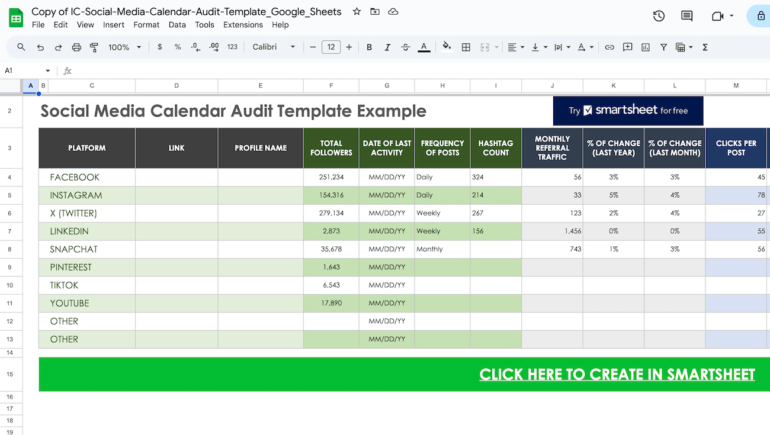Format as currency with dollar icon
The width and height of the screenshot is (770, 435).
(160, 47)
